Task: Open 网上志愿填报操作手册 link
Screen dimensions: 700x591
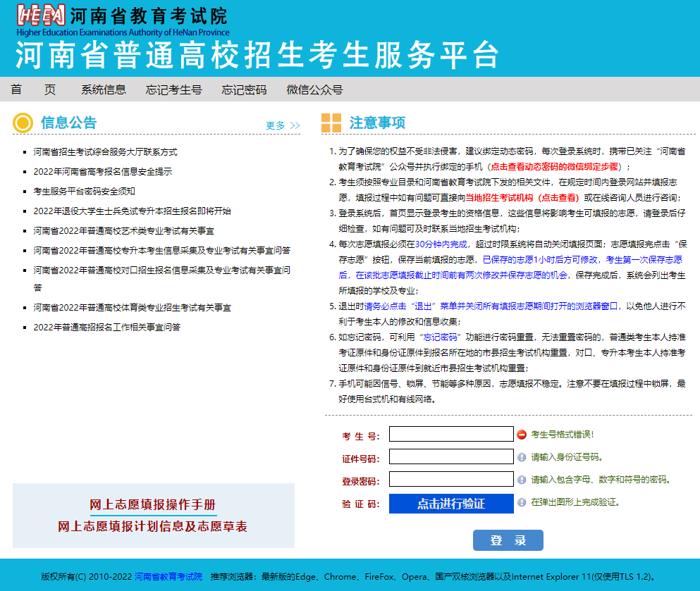Action: (x=152, y=505)
